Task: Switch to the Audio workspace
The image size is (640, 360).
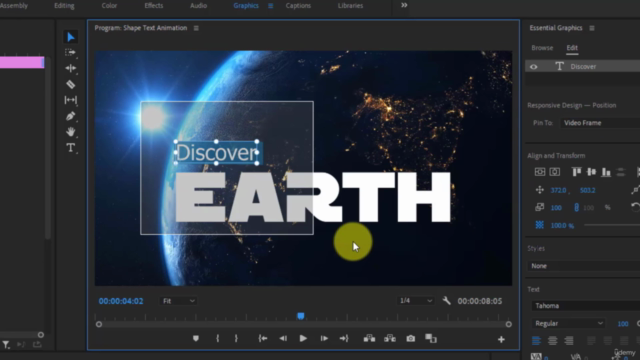Action: [x=198, y=6]
